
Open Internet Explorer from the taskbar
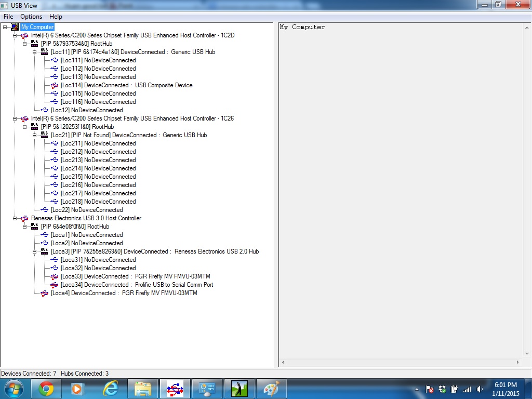pos(111,389)
